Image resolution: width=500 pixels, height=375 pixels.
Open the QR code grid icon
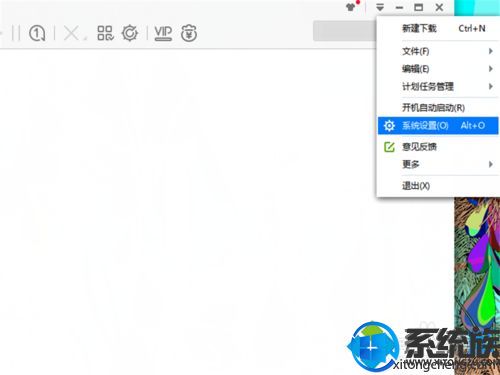click(x=105, y=33)
